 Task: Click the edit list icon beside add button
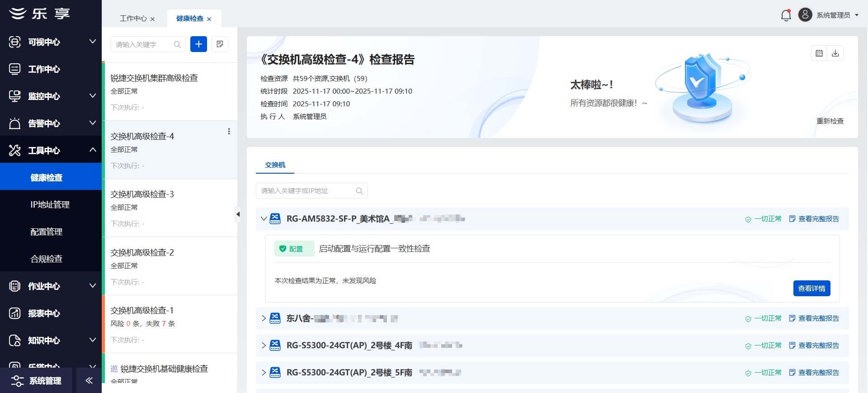[220, 44]
